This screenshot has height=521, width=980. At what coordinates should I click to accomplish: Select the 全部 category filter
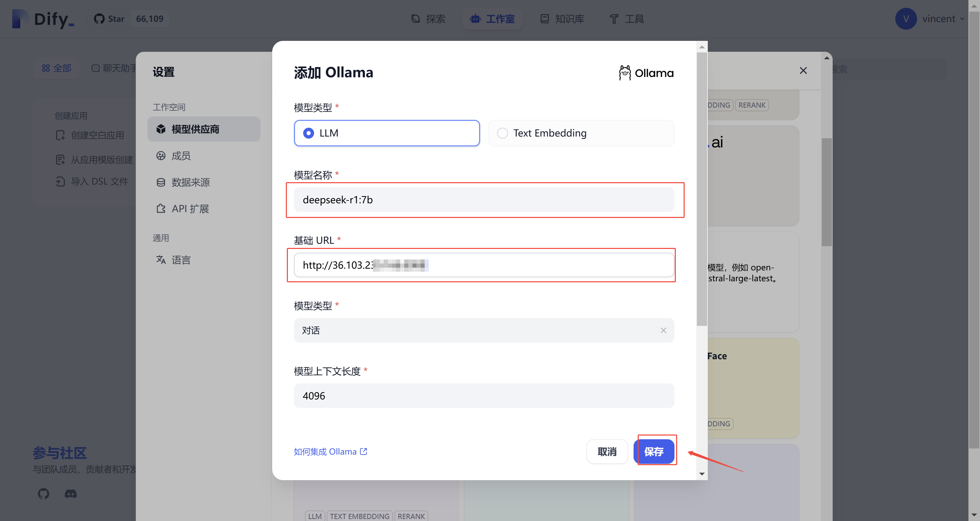(56, 68)
